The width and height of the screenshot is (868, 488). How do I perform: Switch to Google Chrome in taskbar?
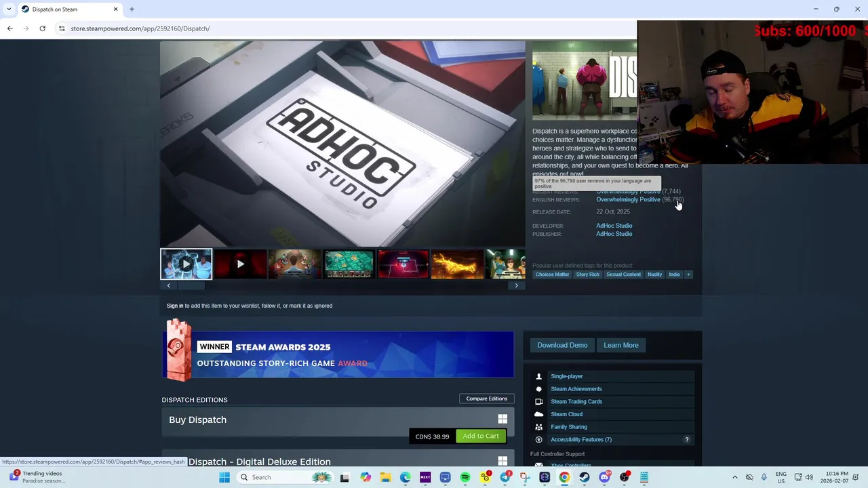click(564, 477)
